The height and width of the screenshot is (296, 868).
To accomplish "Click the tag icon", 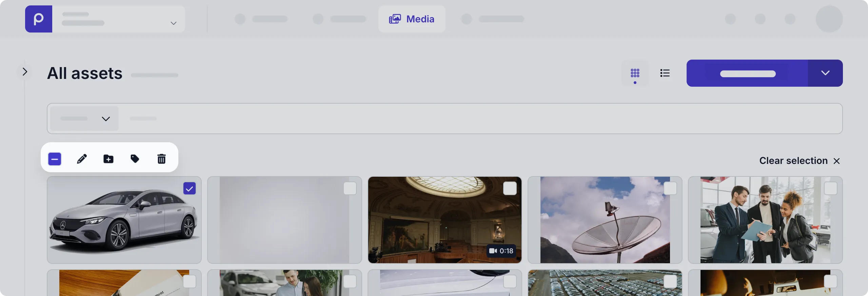I will [135, 159].
